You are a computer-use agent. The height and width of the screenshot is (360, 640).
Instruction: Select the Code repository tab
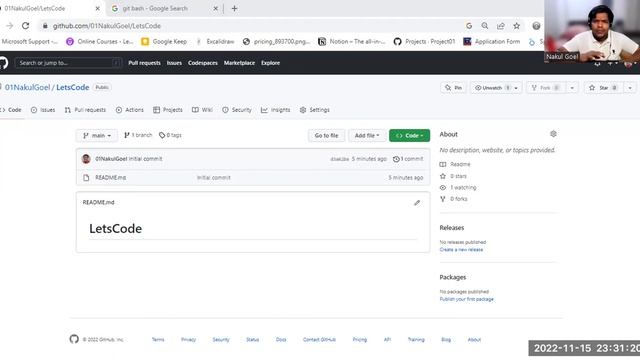pos(11,110)
